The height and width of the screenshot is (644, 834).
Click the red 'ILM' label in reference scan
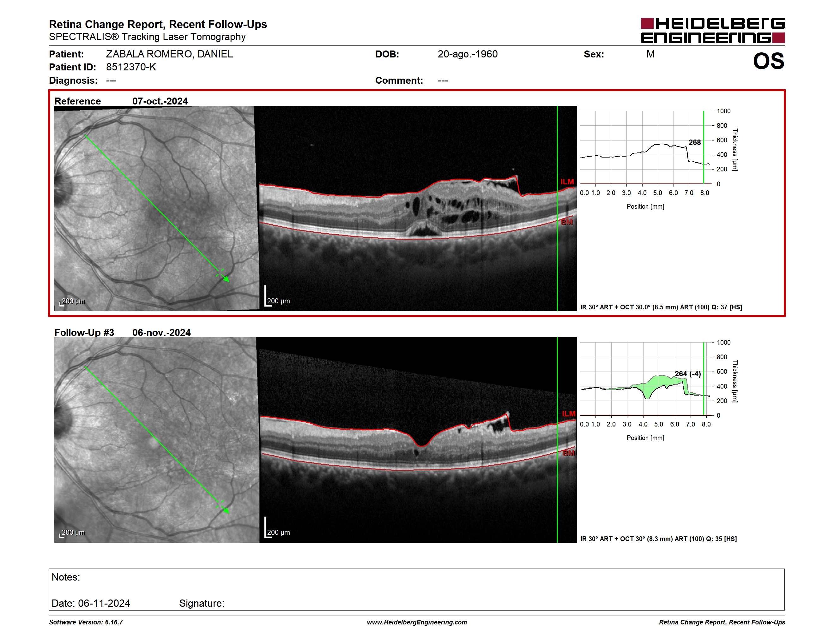tap(567, 182)
